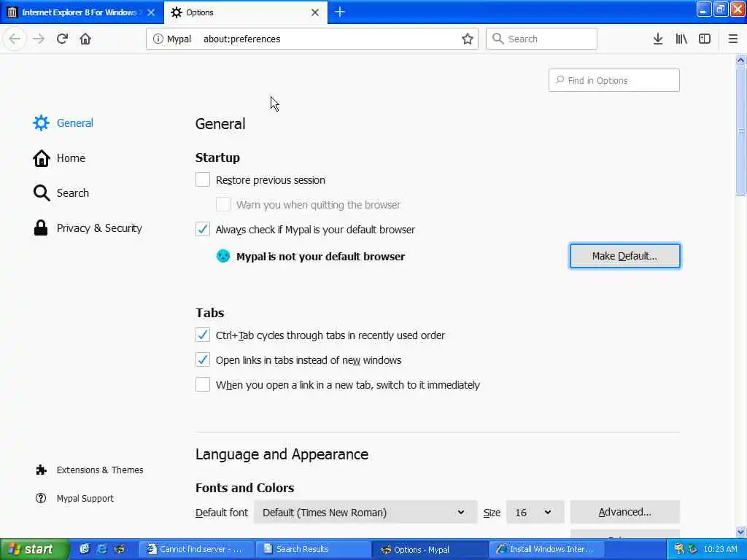The height and width of the screenshot is (560, 747).
Task: Switch to Cannot find server taskbar window
Action: 196,549
